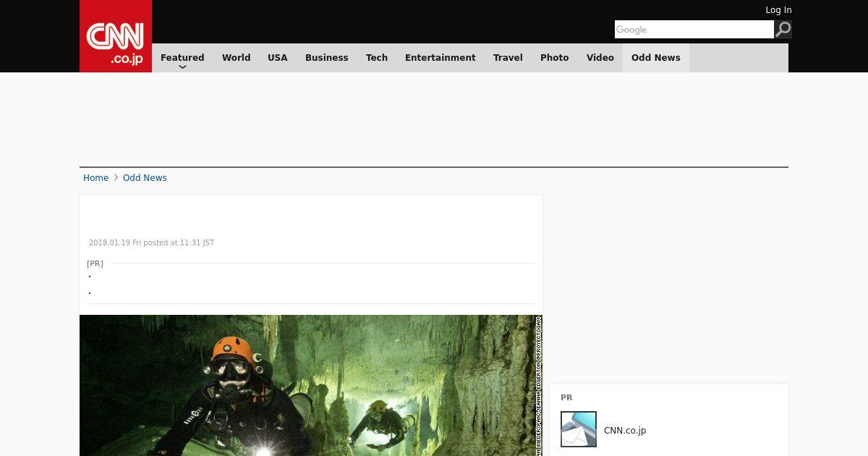Open the CNN.co.jp logo home link

(116, 36)
